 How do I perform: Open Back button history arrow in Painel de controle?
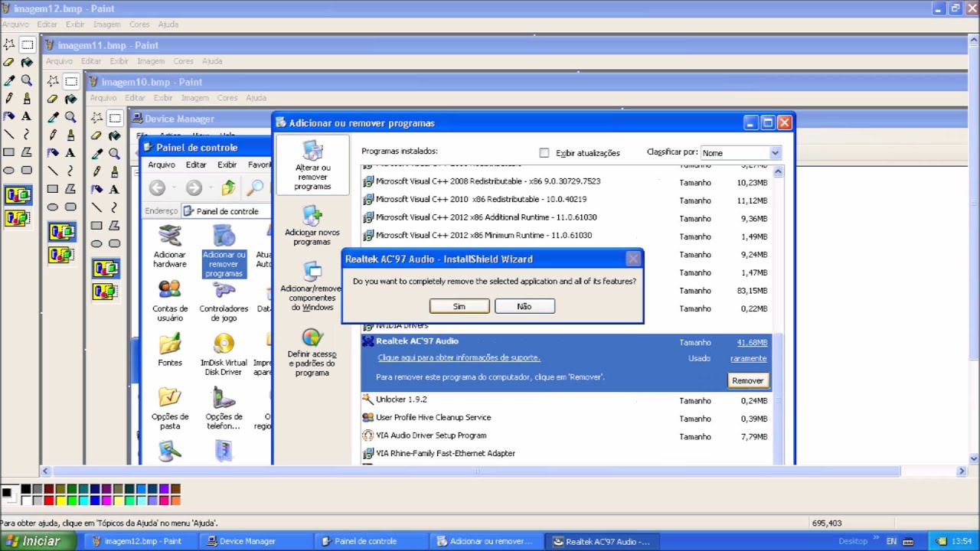(175, 187)
